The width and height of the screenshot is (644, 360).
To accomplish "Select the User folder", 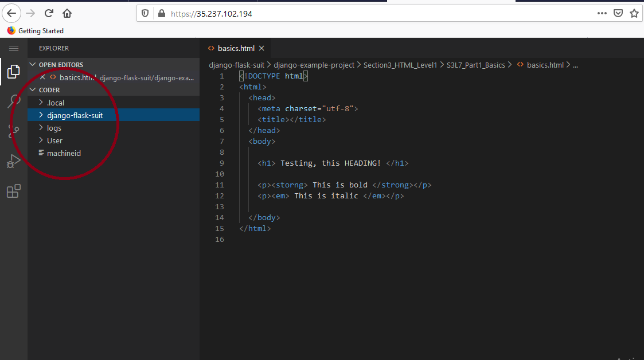I will tap(114, 141).
